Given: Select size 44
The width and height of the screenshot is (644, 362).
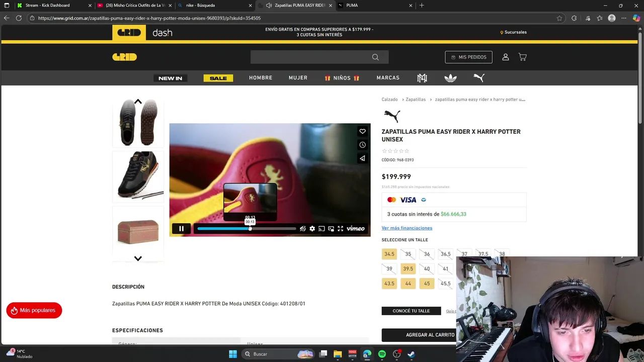Looking at the screenshot, I should tap(408, 284).
